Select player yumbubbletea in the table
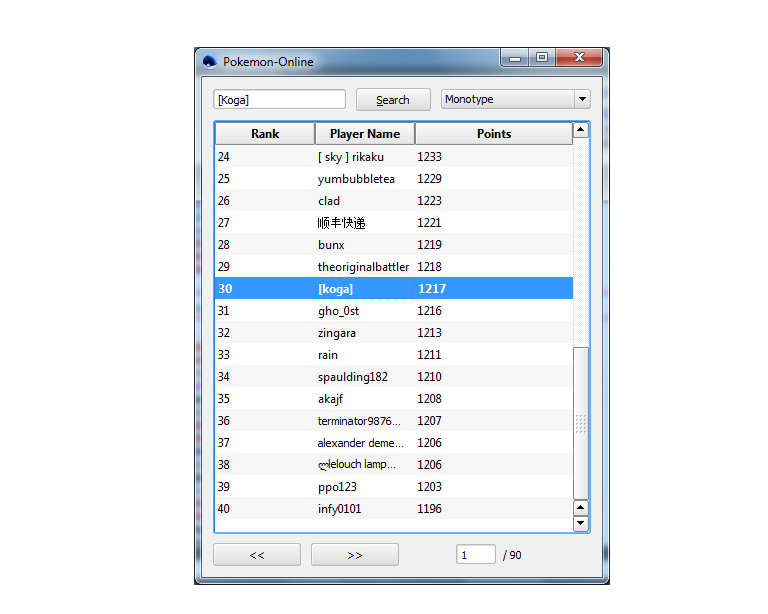This screenshot has width=768, height=614. [x=356, y=179]
